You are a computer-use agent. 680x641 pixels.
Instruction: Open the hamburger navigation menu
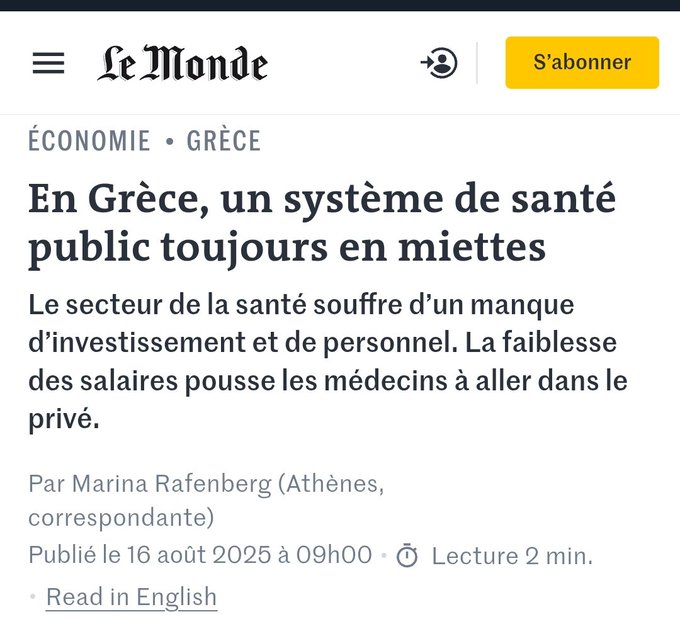pyautogui.click(x=48, y=63)
